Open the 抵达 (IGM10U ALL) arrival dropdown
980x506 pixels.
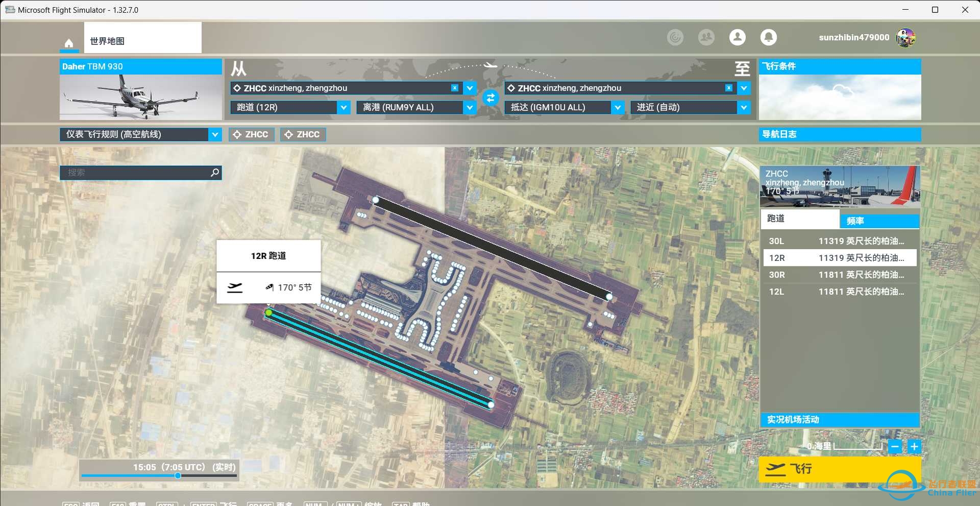(x=565, y=107)
